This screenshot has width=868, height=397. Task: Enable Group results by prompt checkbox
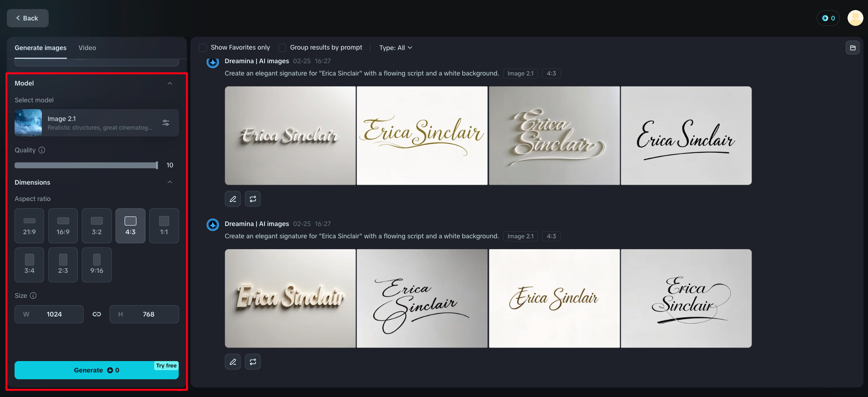282,48
